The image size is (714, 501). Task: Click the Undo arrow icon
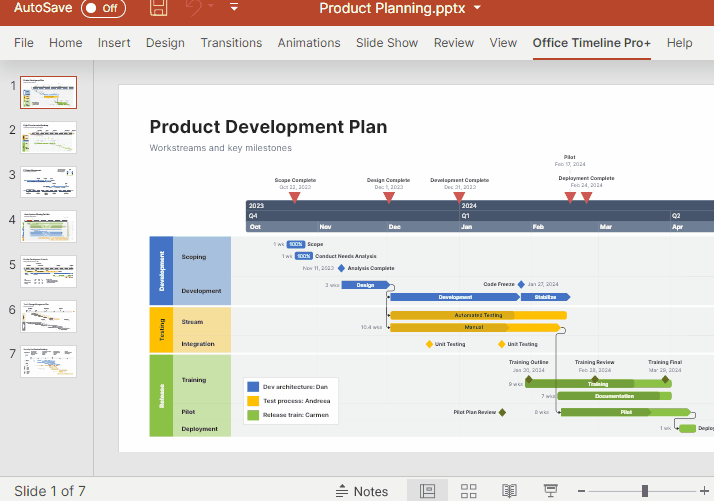194,7
